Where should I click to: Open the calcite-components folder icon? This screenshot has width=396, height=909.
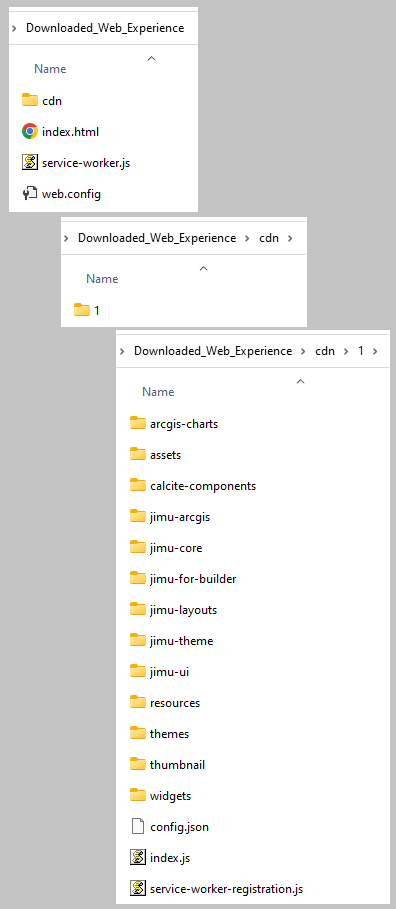click(138, 485)
